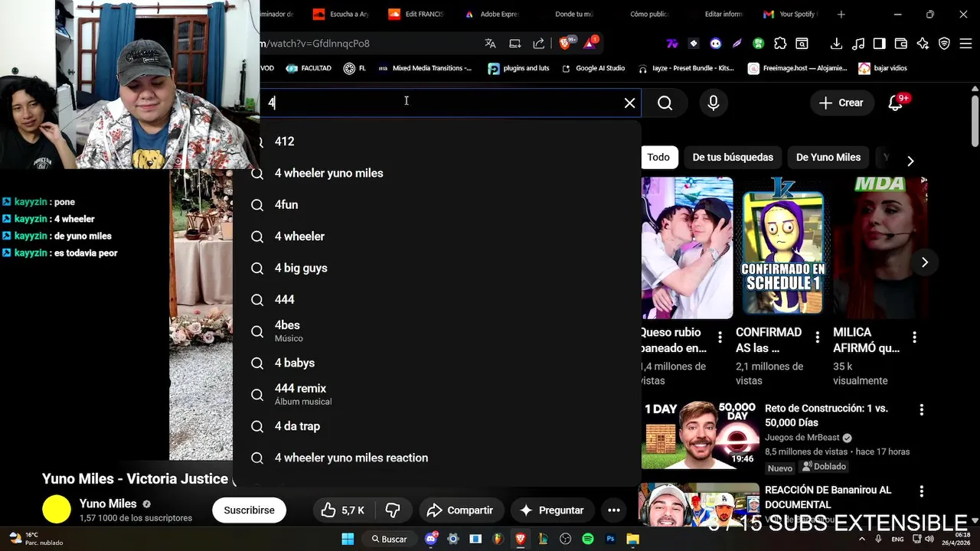The height and width of the screenshot is (551, 980).
Task: Toggle the browser sidebar panel icon
Action: click(880, 44)
